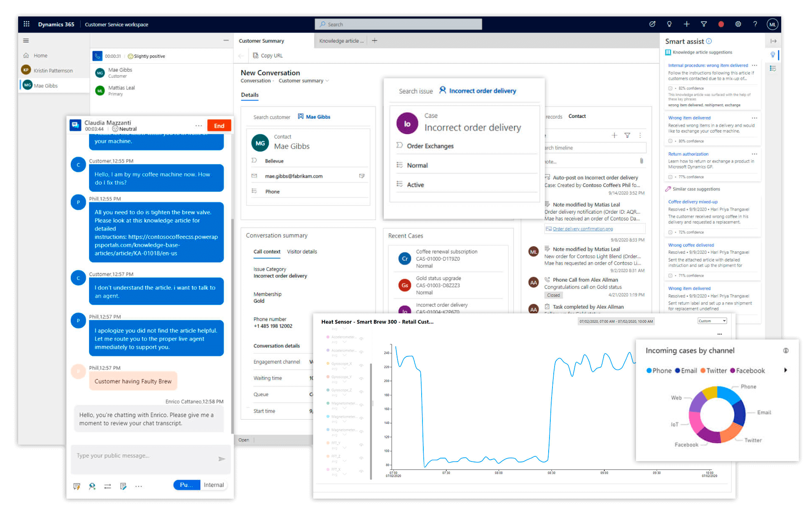Screen dimensions: 812x516
Task: Switch message mode to Internal
Action: pos(214,485)
